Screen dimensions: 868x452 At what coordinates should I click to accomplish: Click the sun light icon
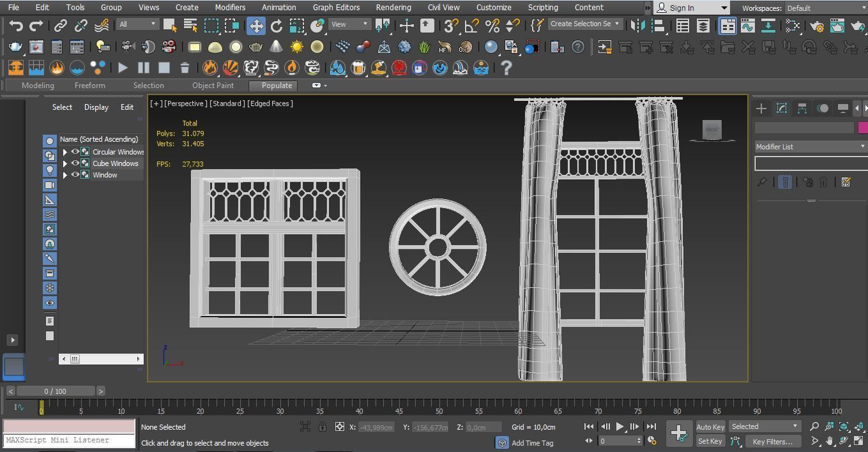[296, 47]
